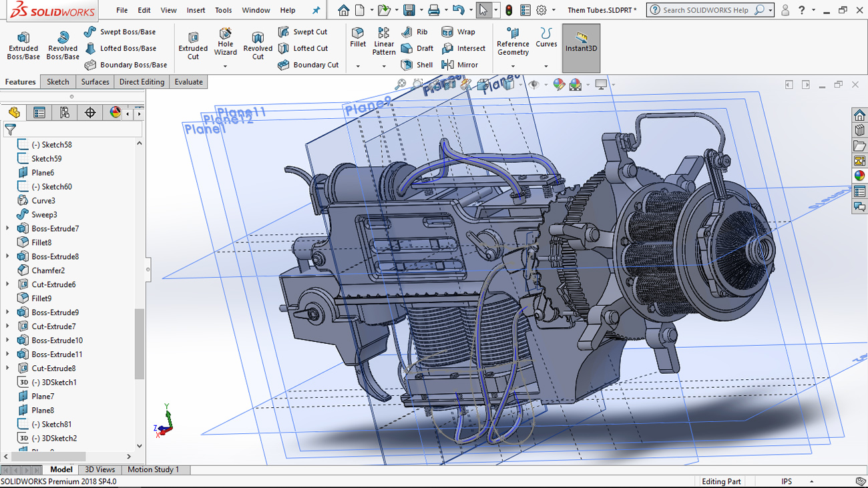Open the DisplayManager tab
Viewport: 868px width, 488px height.
[115, 113]
